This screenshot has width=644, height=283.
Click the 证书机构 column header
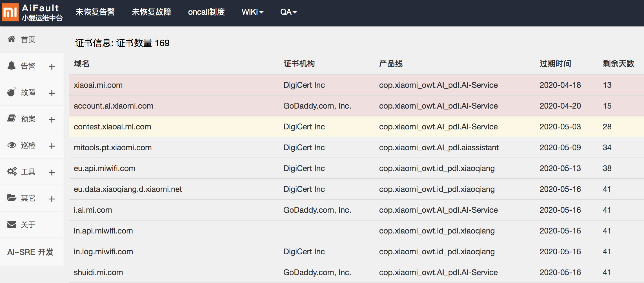[x=299, y=64]
